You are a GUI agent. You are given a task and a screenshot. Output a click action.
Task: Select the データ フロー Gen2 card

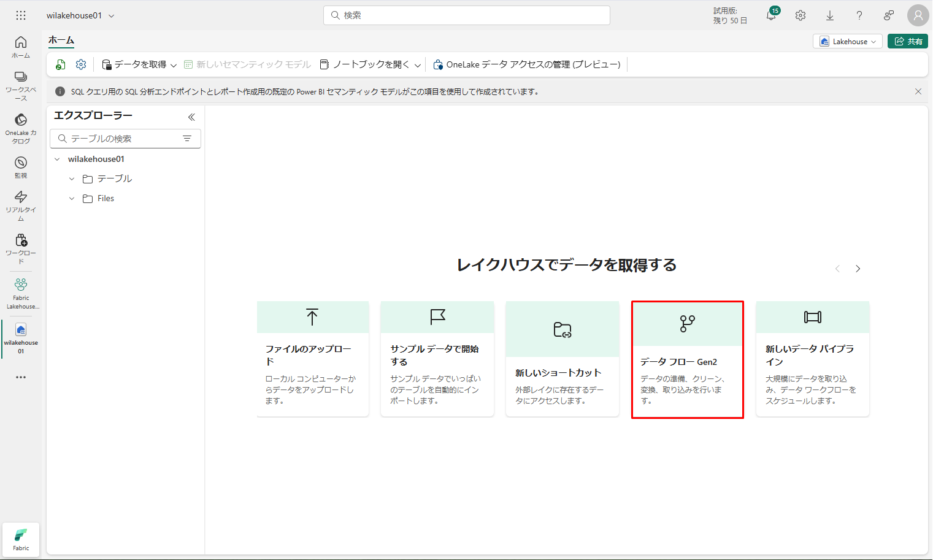tap(687, 359)
